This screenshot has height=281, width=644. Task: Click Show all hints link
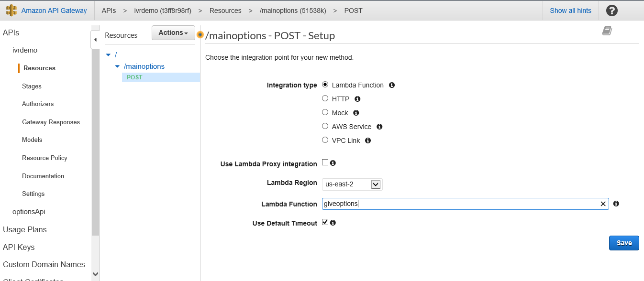coord(570,11)
